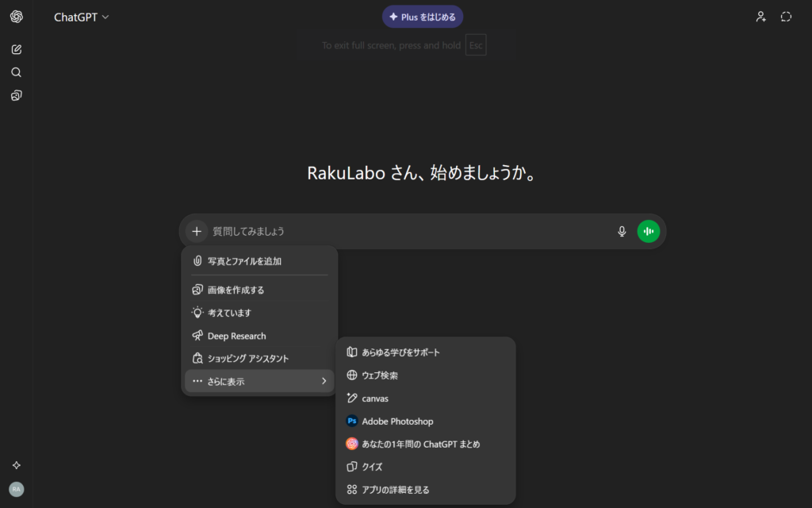The height and width of the screenshot is (508, 812).
Task: Expand the さらに表示 submenu arrow
Action: click(x=324, y=382)
